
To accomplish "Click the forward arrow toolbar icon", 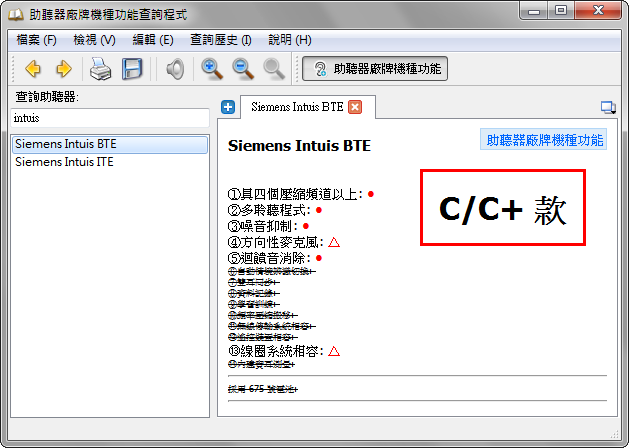I will [63, 69].
